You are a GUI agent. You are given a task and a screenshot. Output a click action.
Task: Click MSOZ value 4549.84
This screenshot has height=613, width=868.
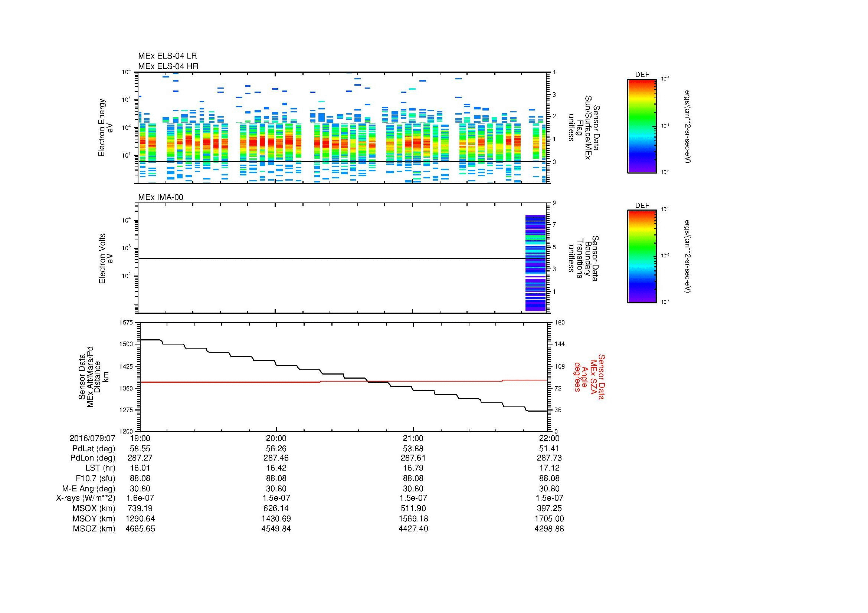point(276,529)
